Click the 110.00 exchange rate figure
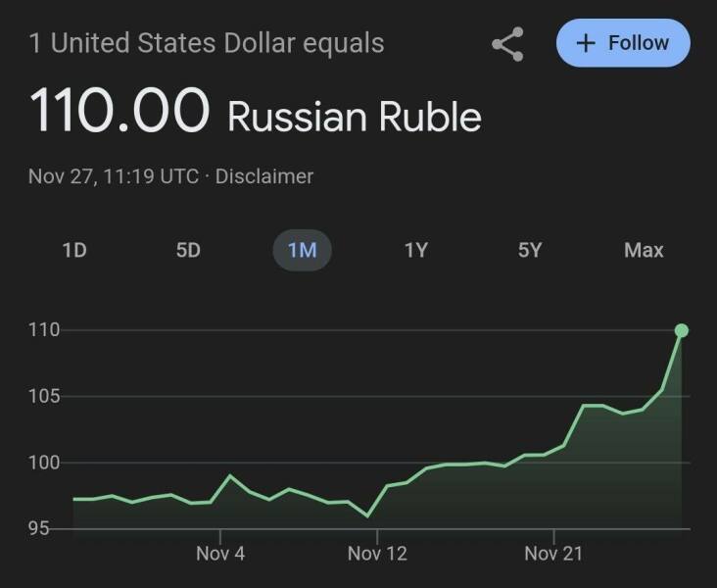717x588 pixels. click(x=119, y=110)
